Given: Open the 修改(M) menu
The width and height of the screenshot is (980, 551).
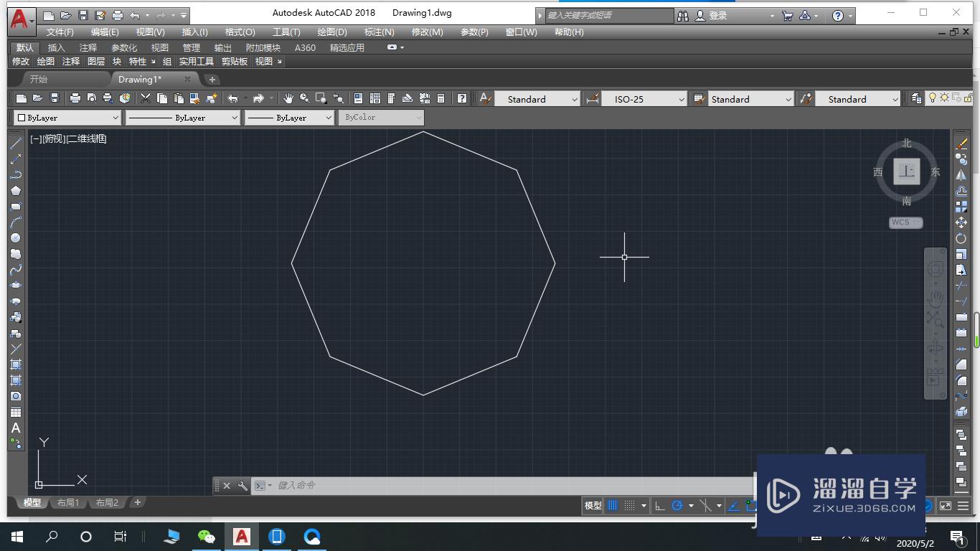Looking at the screenshot, I should (428, 32).
